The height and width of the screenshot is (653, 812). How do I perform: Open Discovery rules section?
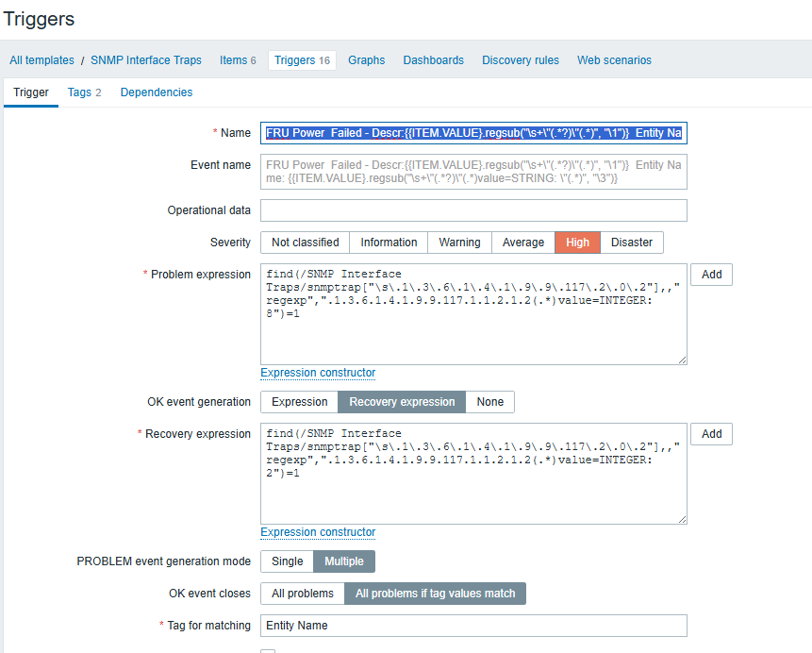click(521, 60)
